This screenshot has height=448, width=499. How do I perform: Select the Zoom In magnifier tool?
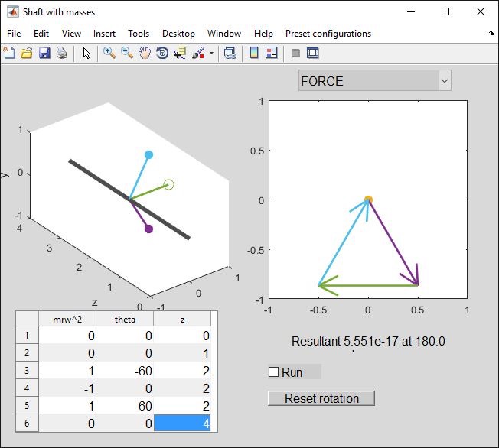tap(109, 53)
